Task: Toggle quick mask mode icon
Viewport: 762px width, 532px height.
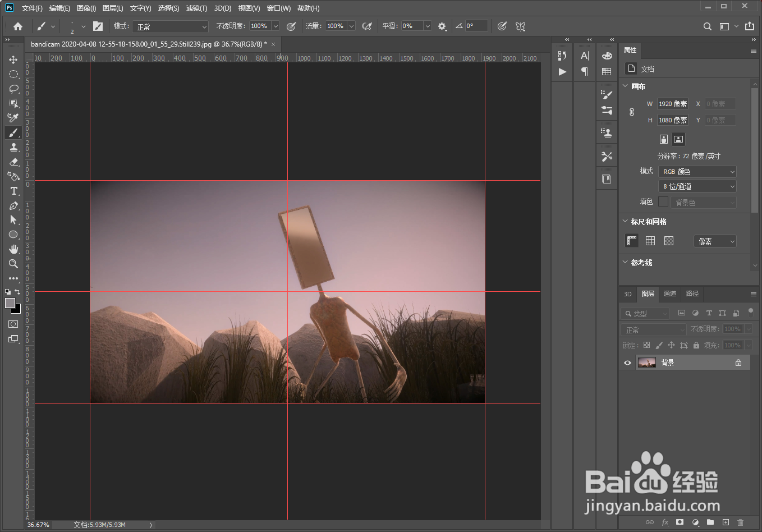Action: click(13, 324)
